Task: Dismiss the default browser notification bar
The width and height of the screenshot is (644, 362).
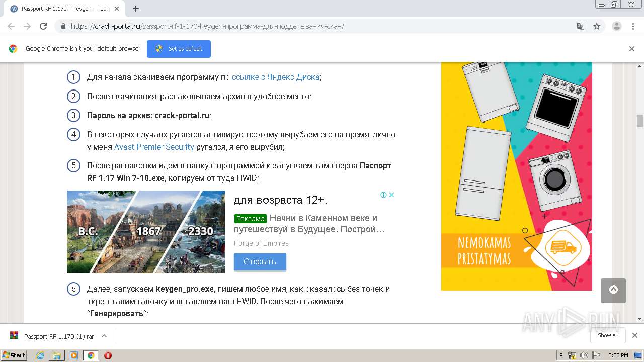Action: click(x=632, y=49)
